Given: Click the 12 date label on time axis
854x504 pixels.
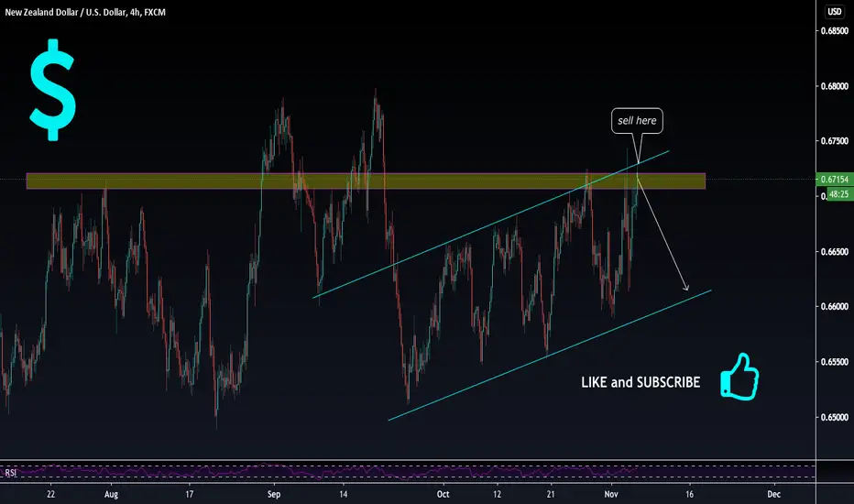Looking at the screenshot, I should click(497, 494).
